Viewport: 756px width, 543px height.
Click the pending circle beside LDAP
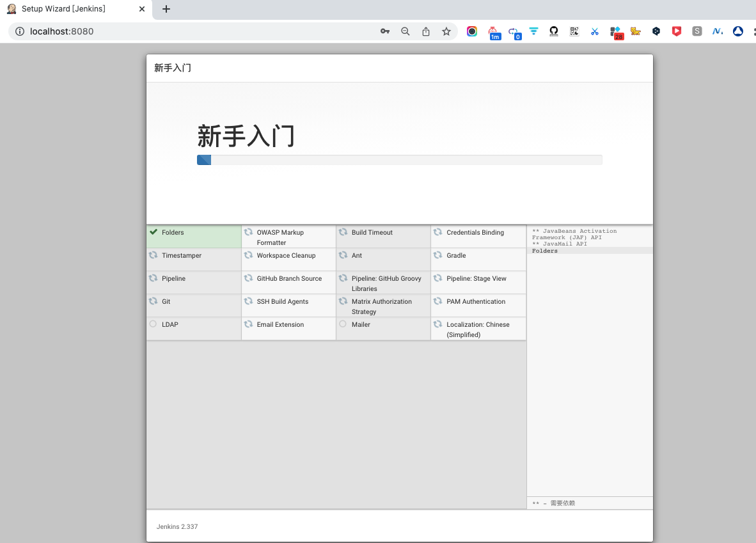click(x=153, y=324)
